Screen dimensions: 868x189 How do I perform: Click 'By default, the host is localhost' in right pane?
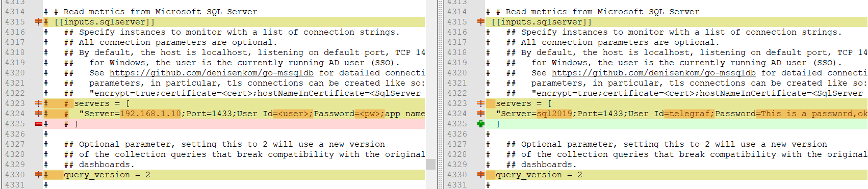click(605, 52)
